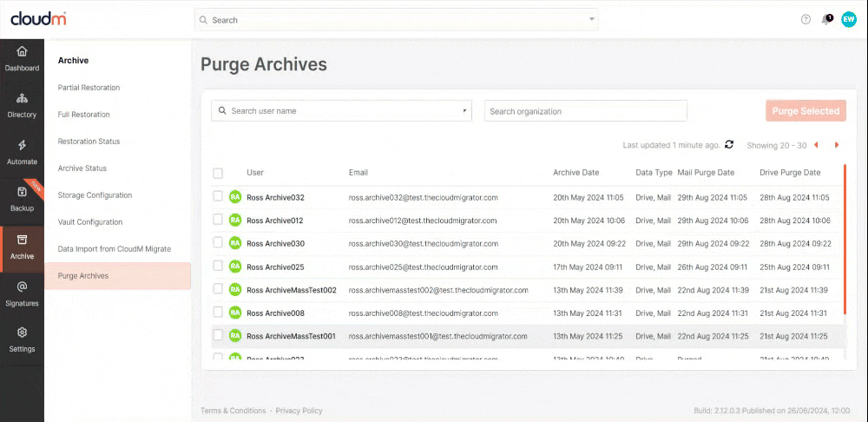Open Vault Configuration menu item
Image resolution: width=868 pixels, height=422 pixels.
90,222
